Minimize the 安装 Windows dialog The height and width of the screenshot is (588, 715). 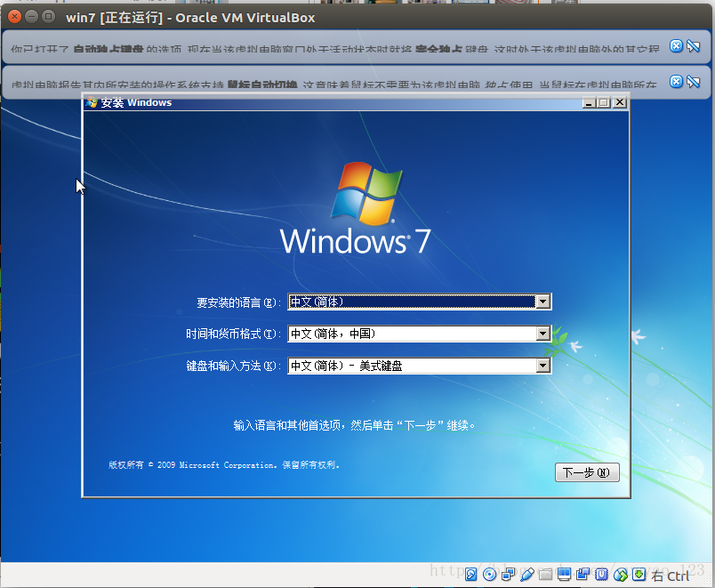(589, 102)
